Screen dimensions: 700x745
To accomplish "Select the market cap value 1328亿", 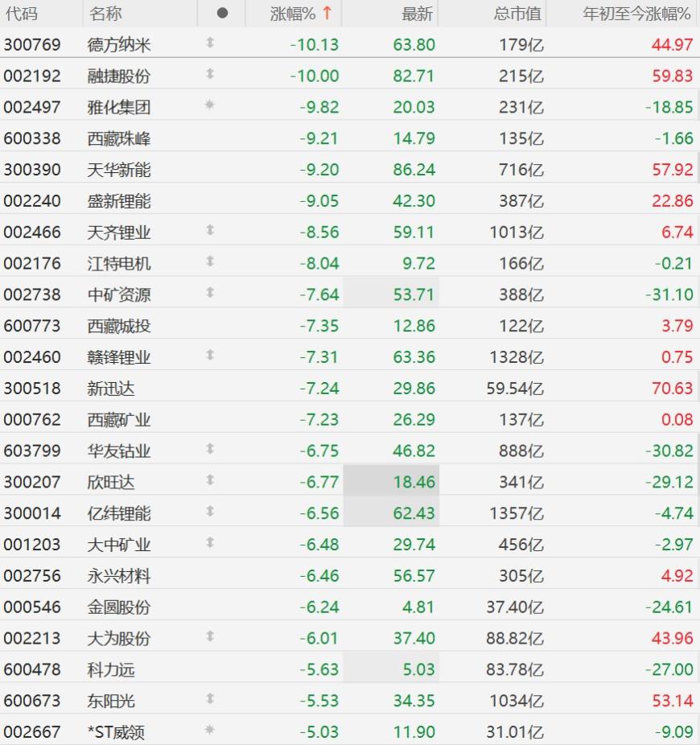I will coord(517,357).
